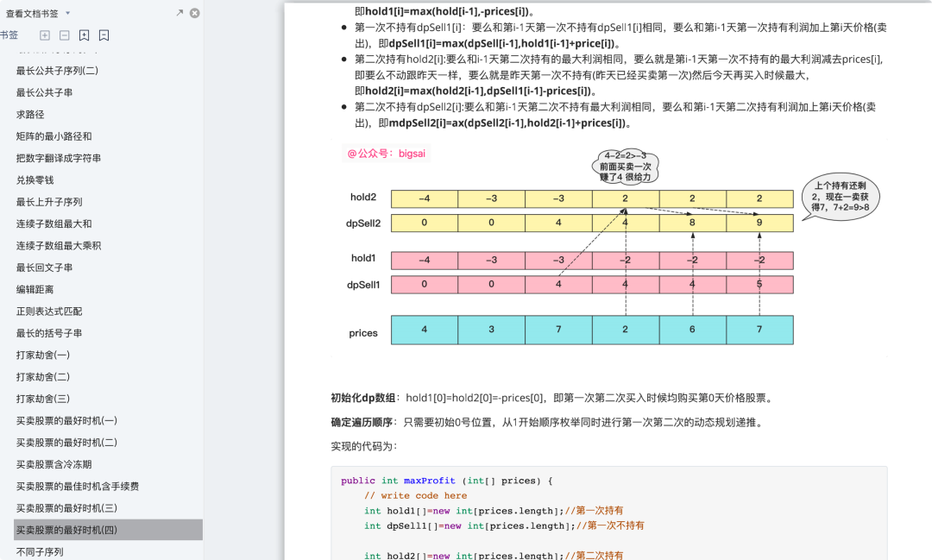Select the 书签 tab label
932x560 pixels.
(x=9, y=35)
